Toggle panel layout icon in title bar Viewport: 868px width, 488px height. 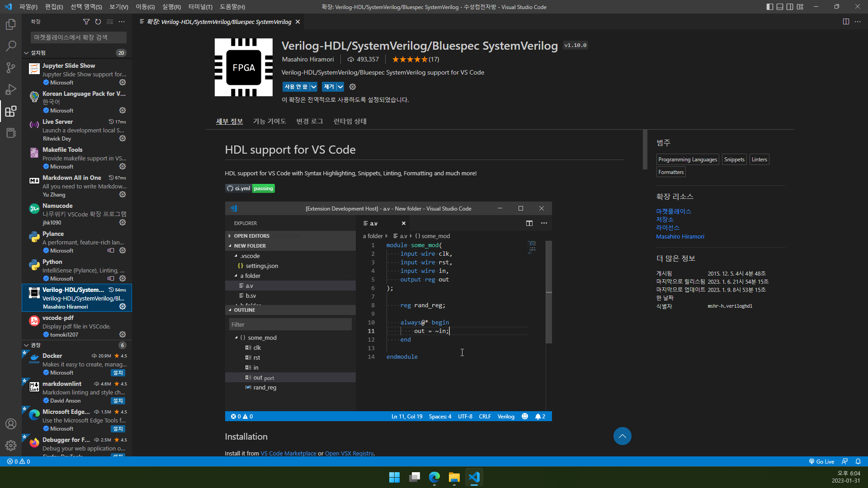coord(780,7)
